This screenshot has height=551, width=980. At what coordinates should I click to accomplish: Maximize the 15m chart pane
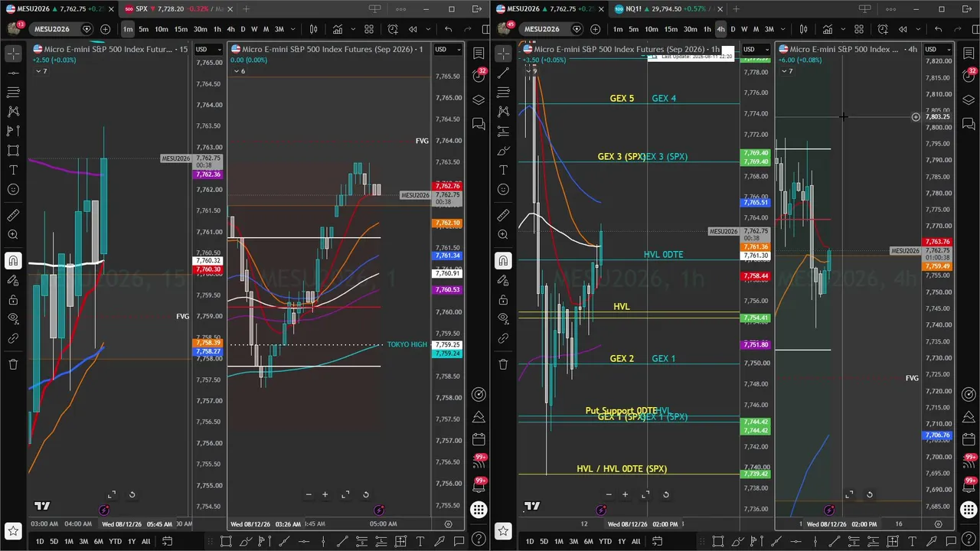pos(112,494)
